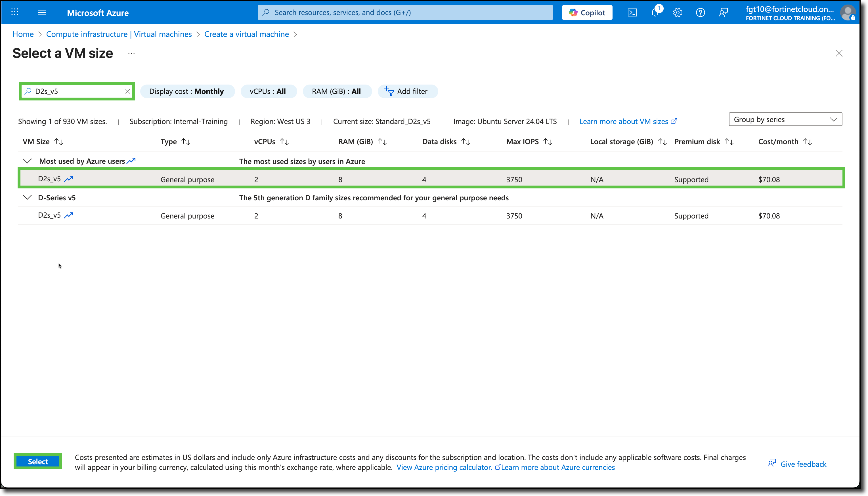Open the Azure app launcher grid
The image size is (868, 496).
pyautogui.click(x=14, y=12)
